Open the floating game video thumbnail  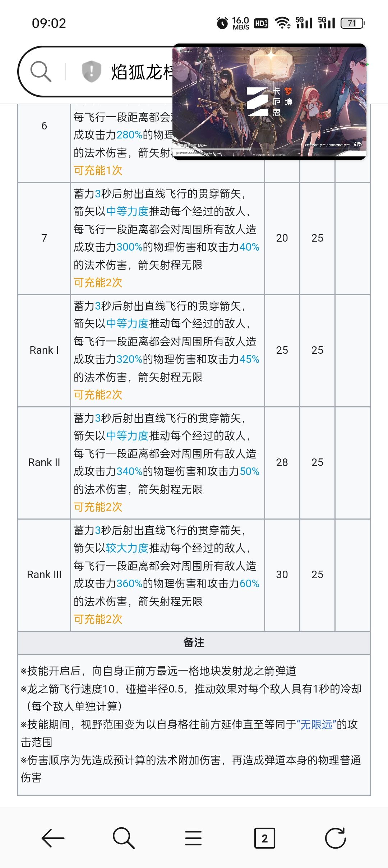pyautogui.click(x=269, y=102)
